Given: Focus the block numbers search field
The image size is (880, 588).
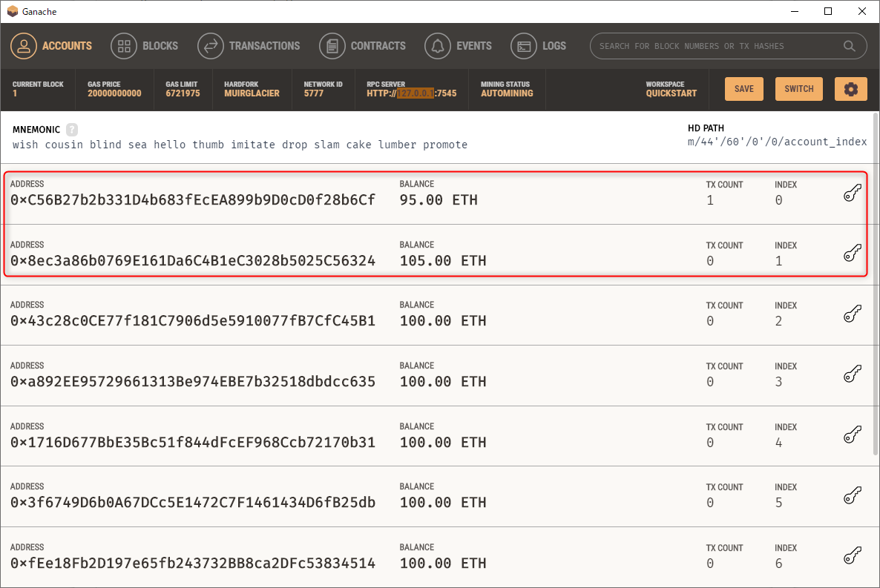Looking at the screenshot, I should [x=716, y=46].
